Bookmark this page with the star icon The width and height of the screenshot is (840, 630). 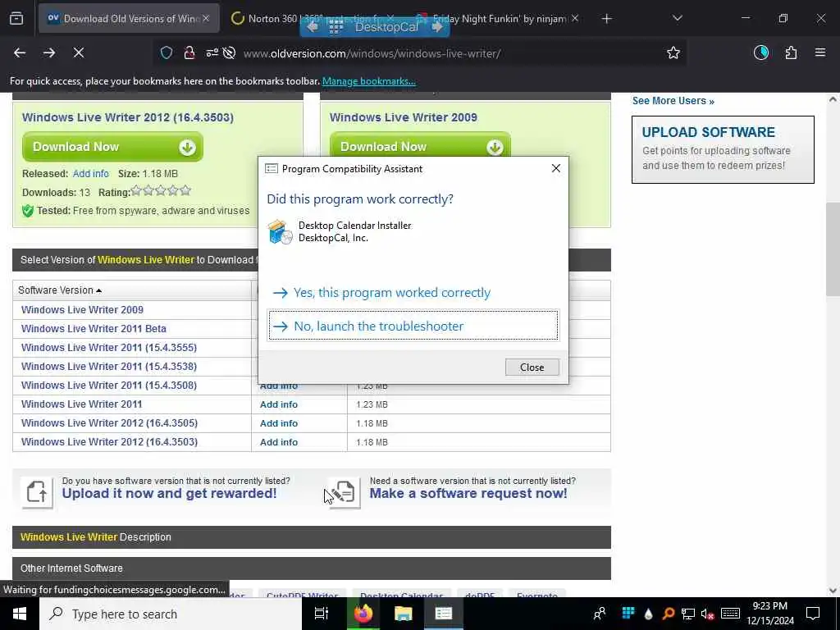click(x=673, y=52)
